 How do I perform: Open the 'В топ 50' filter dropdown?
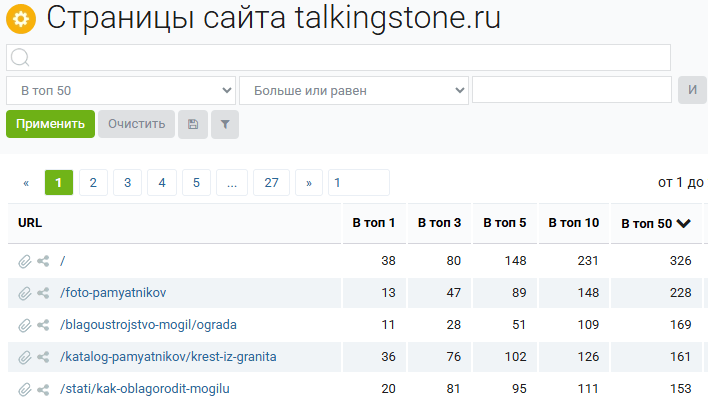[x=121, y=90]
